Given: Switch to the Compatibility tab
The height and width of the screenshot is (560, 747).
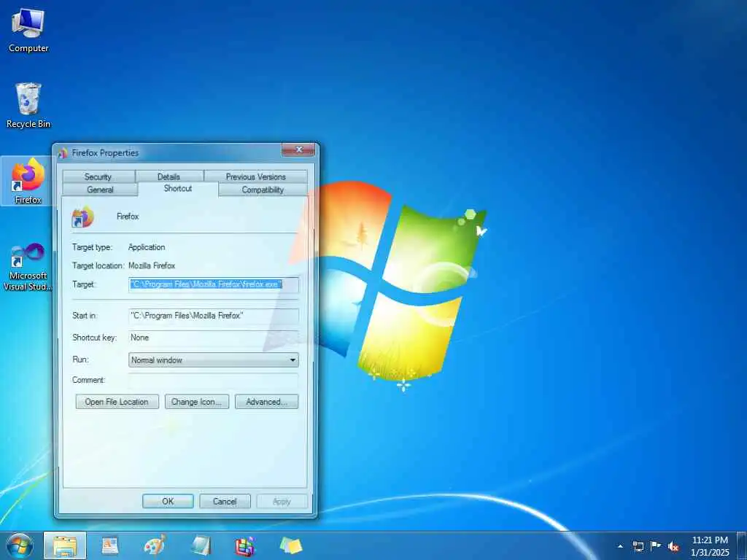Looking at the screenshot, I should click(263, 190).
